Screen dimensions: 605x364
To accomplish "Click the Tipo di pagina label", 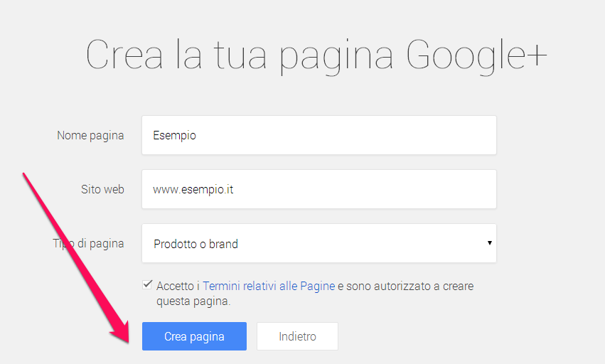I will pyautogui.click(x=88, y=243).
